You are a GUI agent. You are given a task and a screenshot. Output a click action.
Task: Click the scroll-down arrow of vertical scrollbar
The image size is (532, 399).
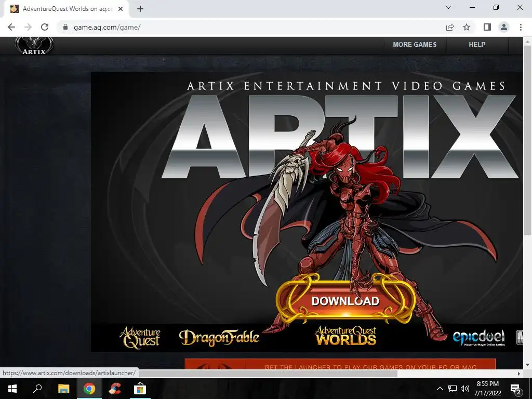[x=527, y=365]
